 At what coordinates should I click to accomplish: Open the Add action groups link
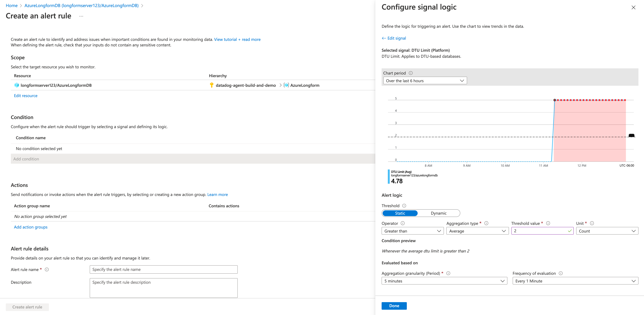(30, 227)
